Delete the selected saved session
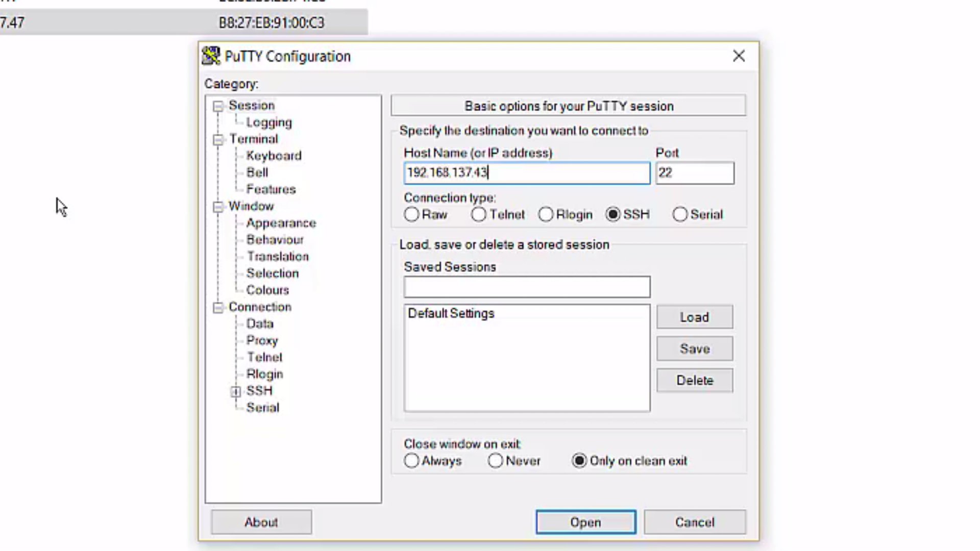Image resolution: width=980 pixels, height=551 pixels. point(695,381)
